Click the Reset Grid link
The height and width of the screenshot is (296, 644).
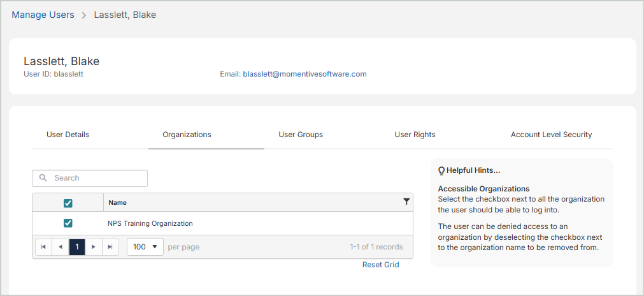tap(380, 265)
